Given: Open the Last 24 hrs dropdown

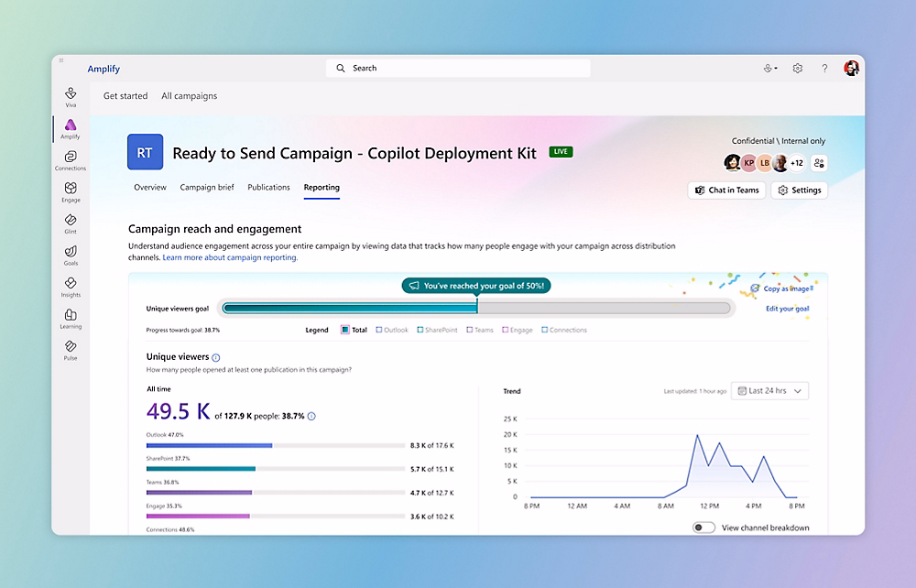Looking at the screenshot, I should (x=770, y=391).
